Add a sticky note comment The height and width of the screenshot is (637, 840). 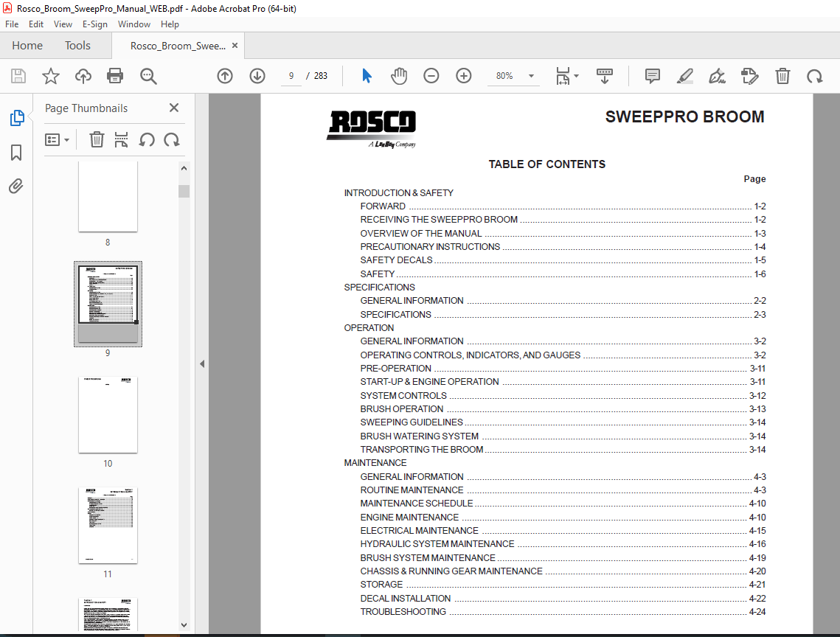pos(653,76)
